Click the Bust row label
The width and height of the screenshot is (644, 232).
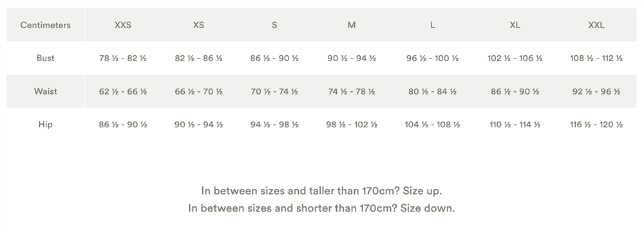[45, 58]
